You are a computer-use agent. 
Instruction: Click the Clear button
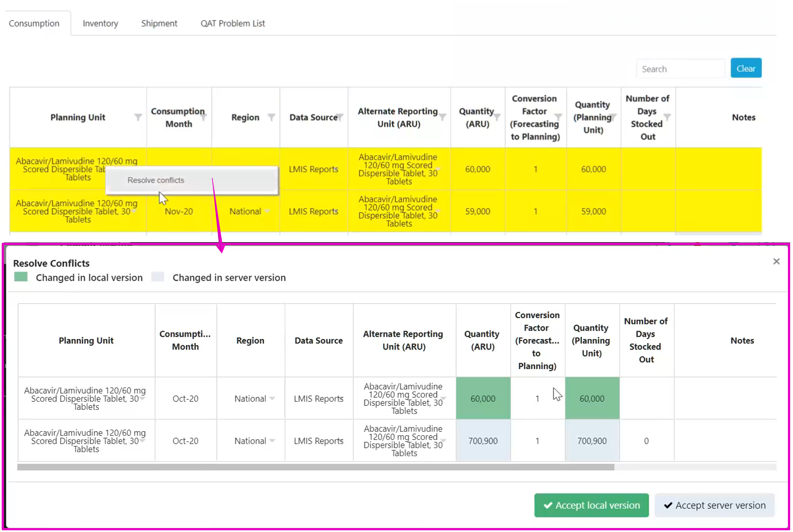click(x=745, y=68)
